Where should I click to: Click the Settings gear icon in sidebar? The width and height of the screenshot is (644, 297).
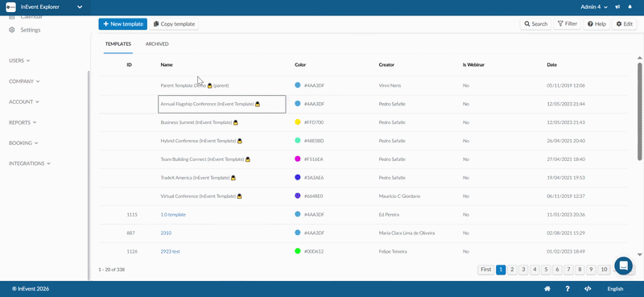[x=12, y=30]
